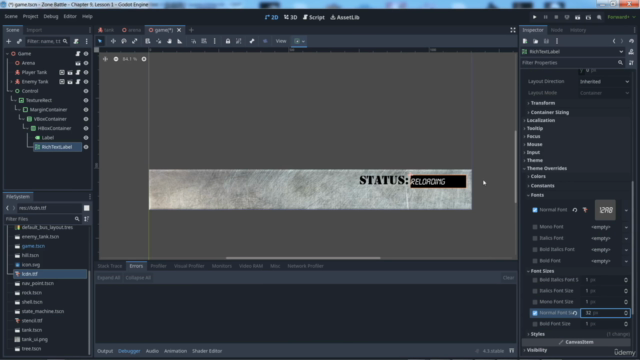The height and width of the screenshot is (360, 640).
Task: Zoom in on the viewport
Action: (x=144, y=59)
